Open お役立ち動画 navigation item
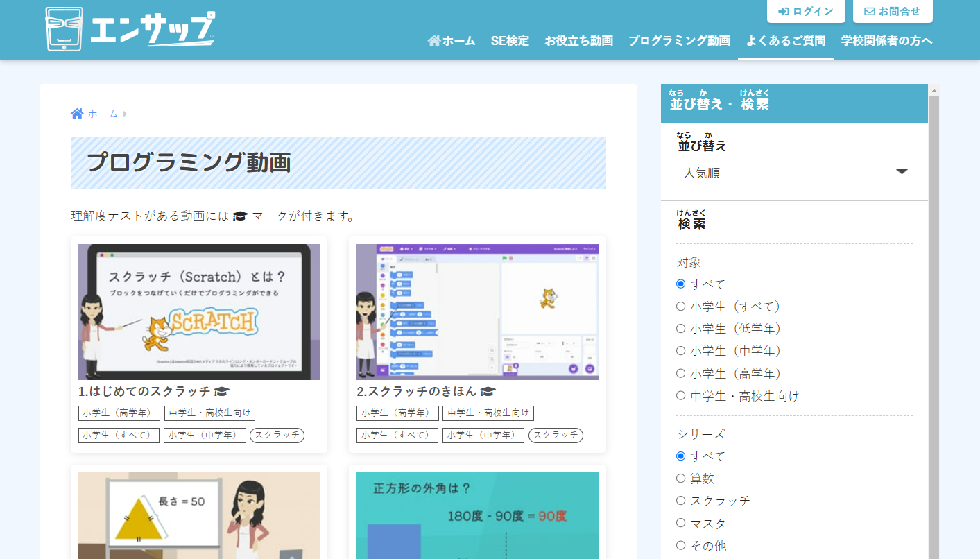 [578, 41]
